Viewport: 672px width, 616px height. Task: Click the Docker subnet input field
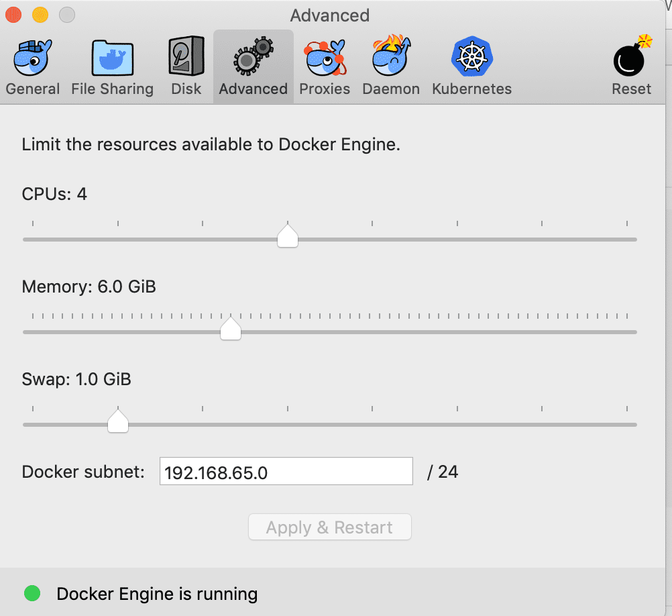tap(286, 471)
